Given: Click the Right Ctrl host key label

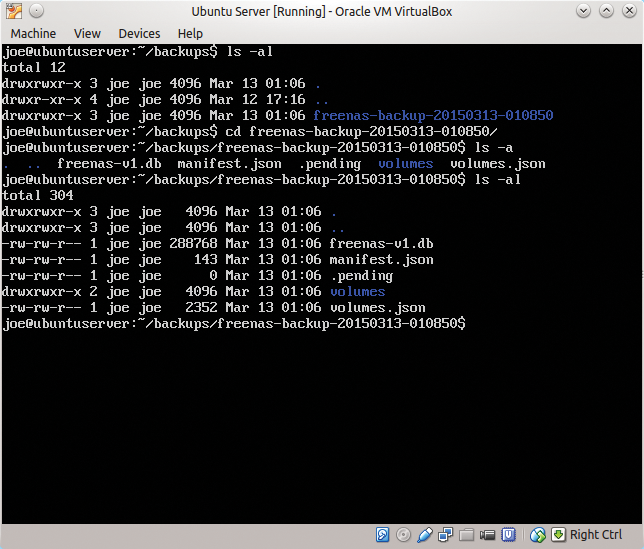Looking at the screenshot, I should pos(596,535).
